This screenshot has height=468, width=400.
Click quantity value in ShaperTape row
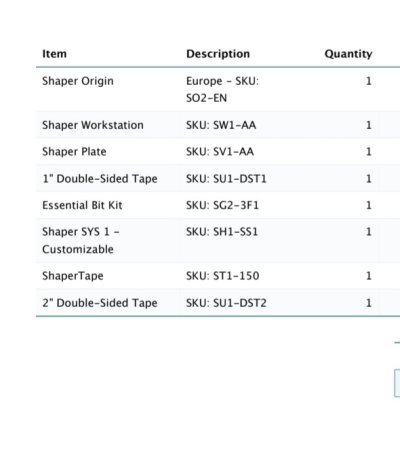[x=368, y=276]
